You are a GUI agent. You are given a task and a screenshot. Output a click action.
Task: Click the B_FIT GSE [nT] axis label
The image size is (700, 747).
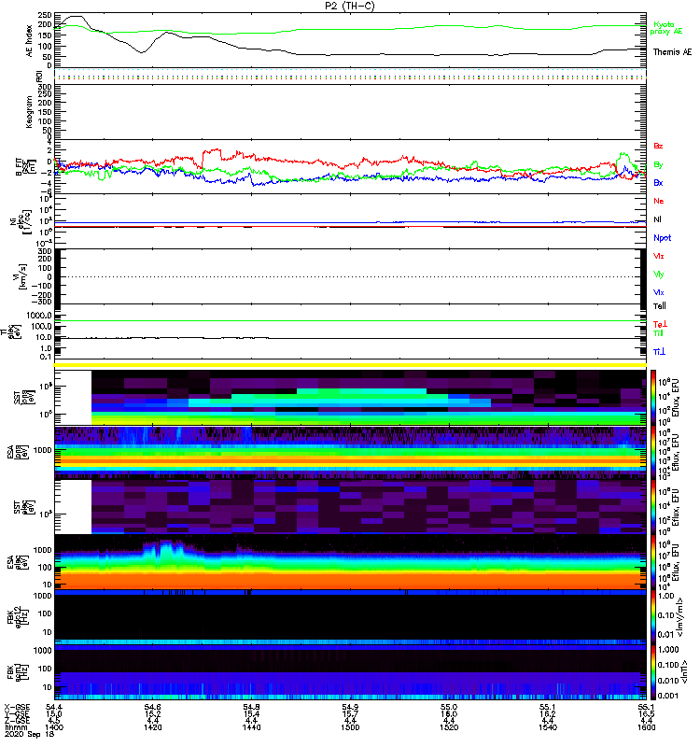point(26,166)
